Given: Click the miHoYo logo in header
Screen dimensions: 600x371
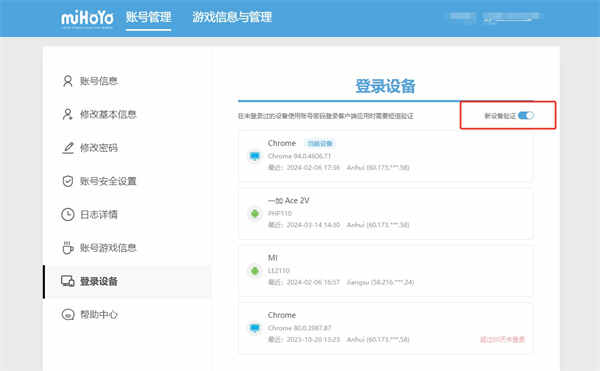Looking at the screenshot, I should click(x=87, y=18).
